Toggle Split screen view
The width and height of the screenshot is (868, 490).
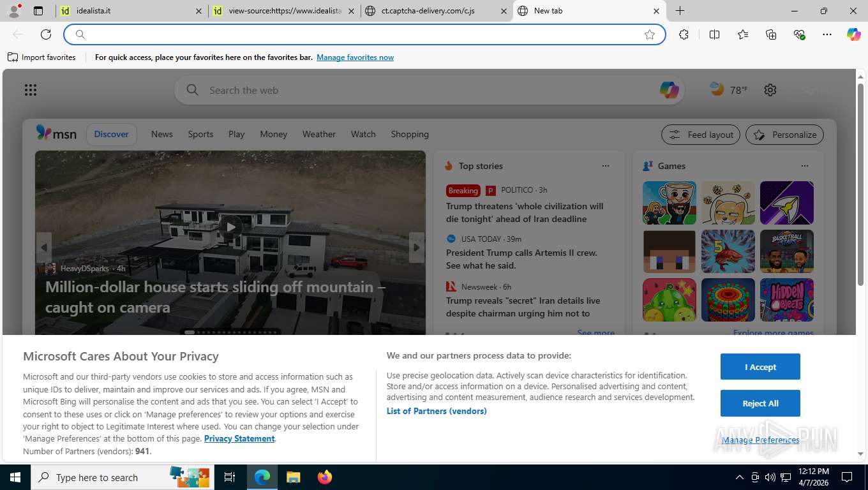coord(715,34)
